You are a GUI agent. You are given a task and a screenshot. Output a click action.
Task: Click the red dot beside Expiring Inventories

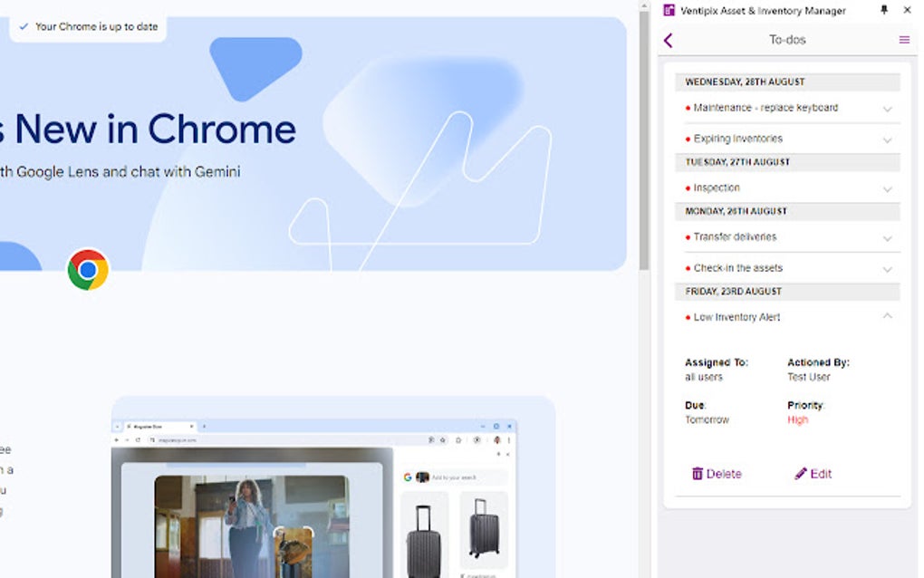pos(687,139)
